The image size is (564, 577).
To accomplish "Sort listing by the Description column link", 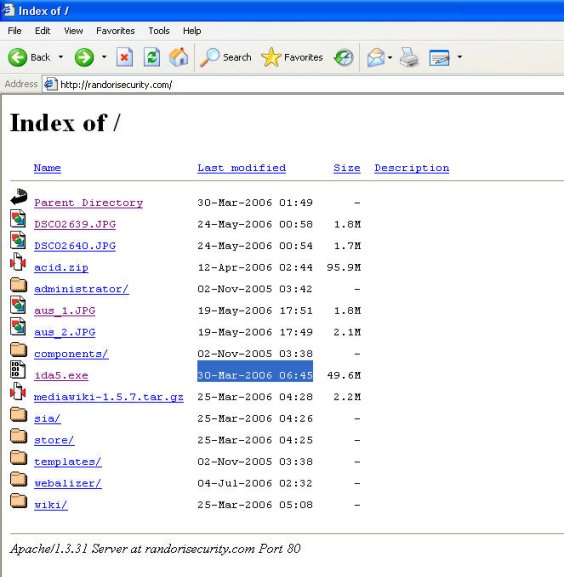I will click(x=412, y=168).
